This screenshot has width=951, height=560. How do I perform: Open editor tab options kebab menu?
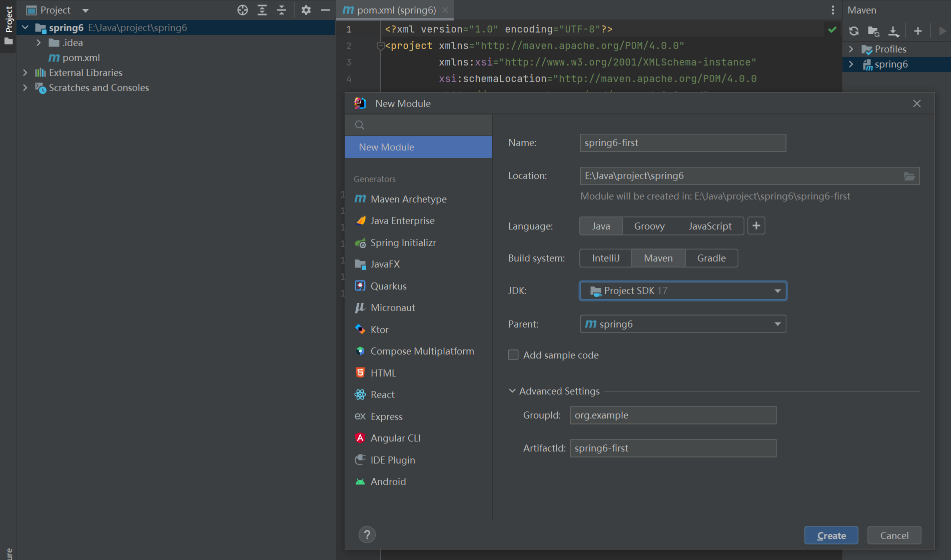(833, 10)
